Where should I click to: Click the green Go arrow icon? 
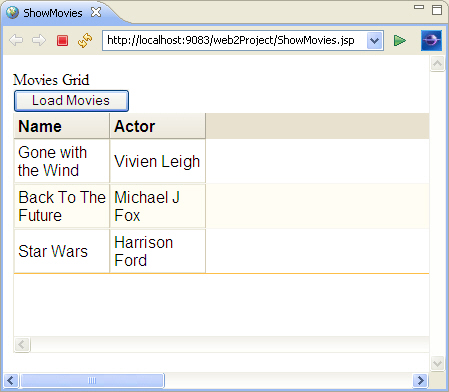(400, 41)
